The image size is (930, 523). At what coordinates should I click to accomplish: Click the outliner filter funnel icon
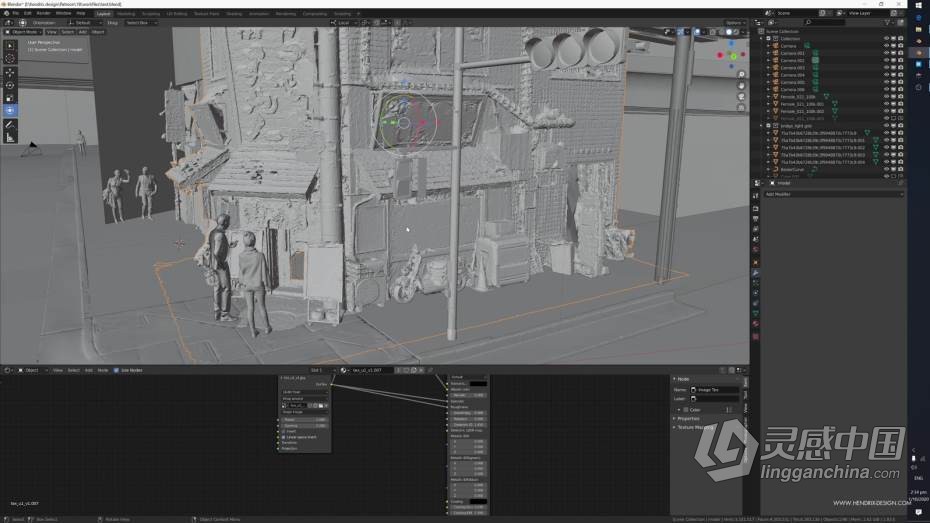pyautogui.click(x=887, y=23)
